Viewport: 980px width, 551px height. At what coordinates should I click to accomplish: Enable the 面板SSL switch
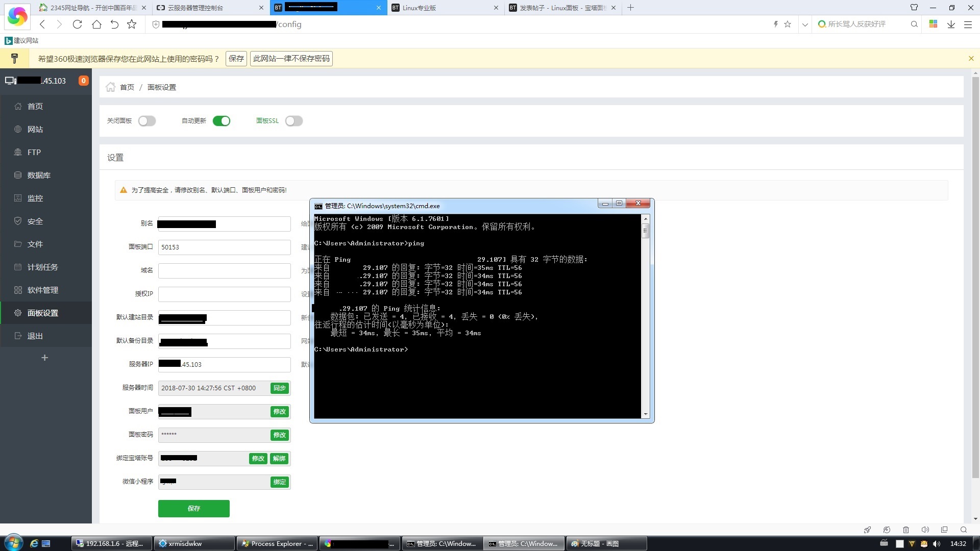coord(294,121)
